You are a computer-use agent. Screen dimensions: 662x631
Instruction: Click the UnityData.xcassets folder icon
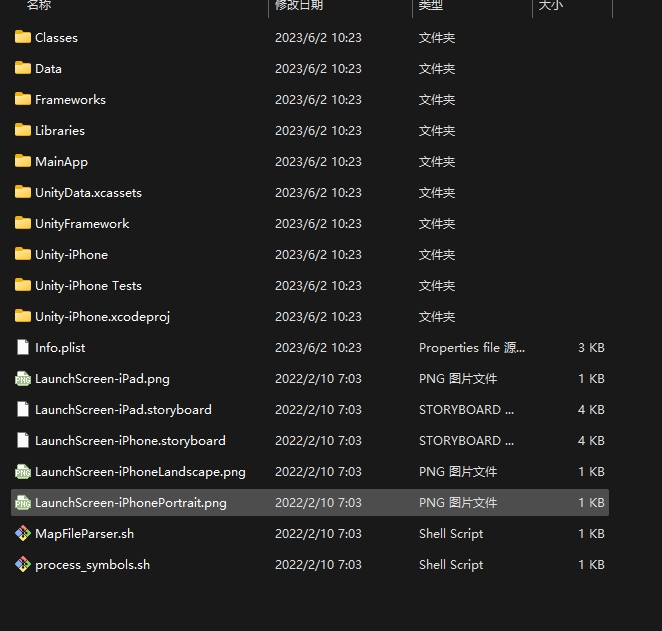point(23,192)
